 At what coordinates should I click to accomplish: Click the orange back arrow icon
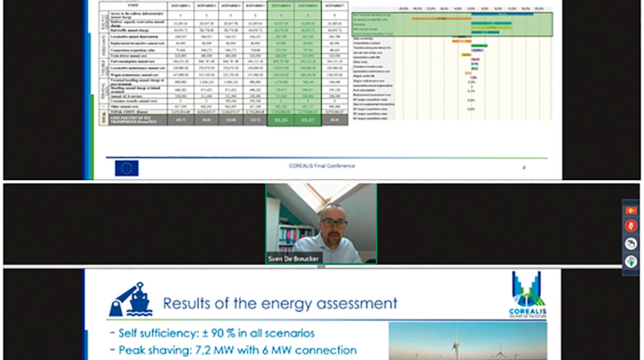630,210
